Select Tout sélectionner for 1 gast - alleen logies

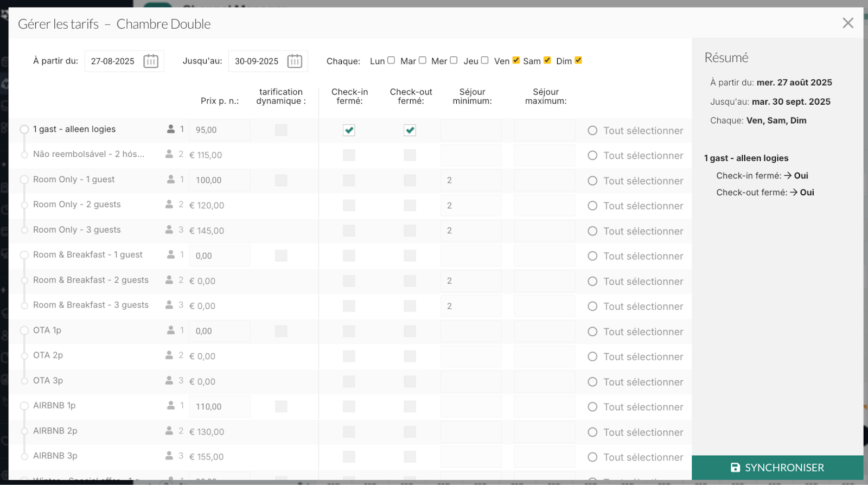pos(635,131)
